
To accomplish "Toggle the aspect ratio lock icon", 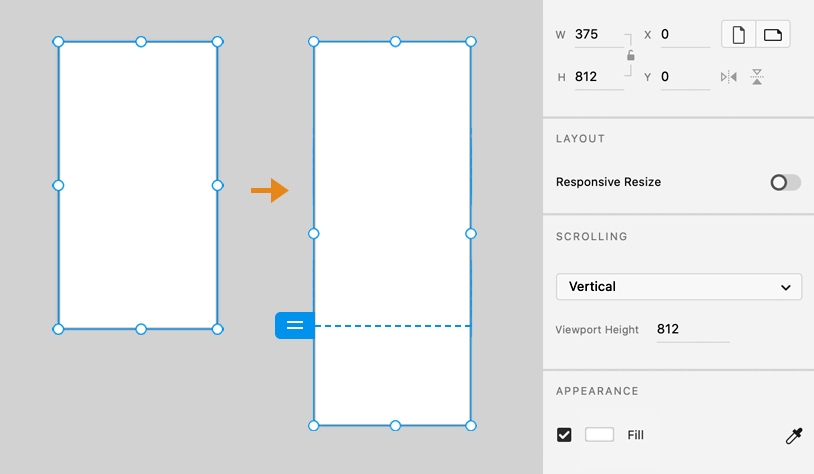I will [x=631, y=55].
